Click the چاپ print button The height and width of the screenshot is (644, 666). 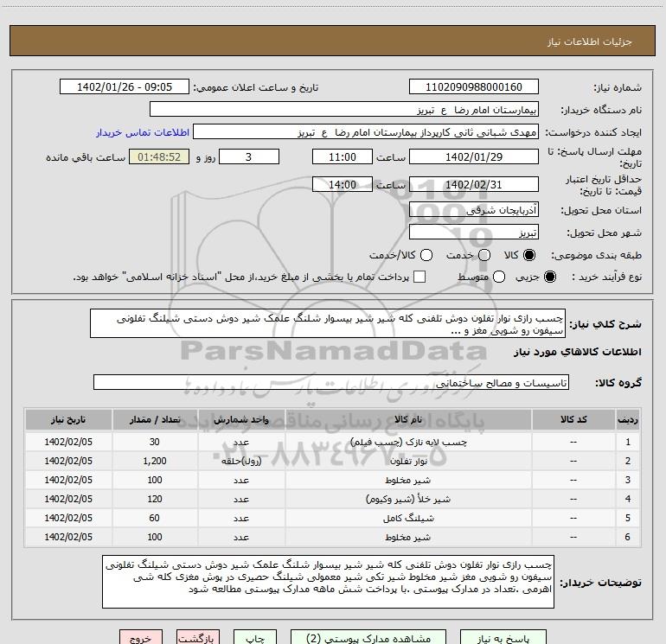click(x=255, y=637)
